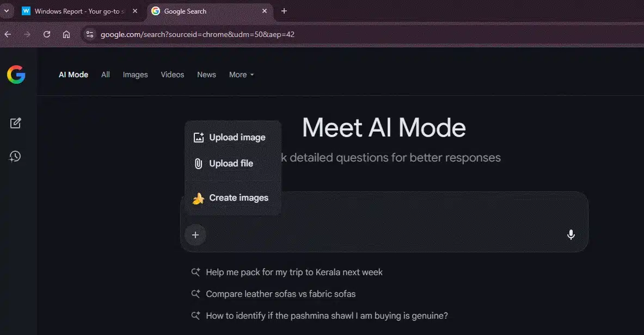The width and height of the screenshot is (644, 335).
Task: Select leather vs fabric sofas suggestion
Action: 280,294
